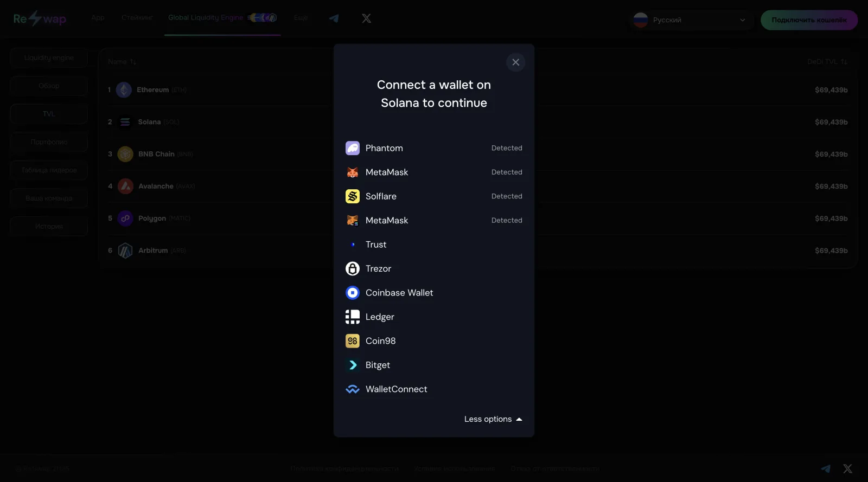The width and height of the screenshot is (868, 482).
Task: Select the Avalanche coin icon
Action: (x=125, y=187)
